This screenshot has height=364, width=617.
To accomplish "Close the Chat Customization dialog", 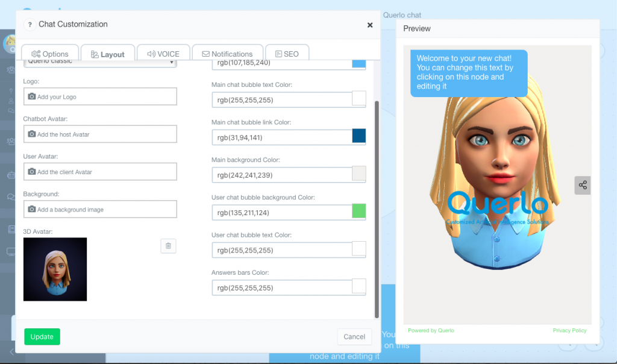I will pos(370,25).
